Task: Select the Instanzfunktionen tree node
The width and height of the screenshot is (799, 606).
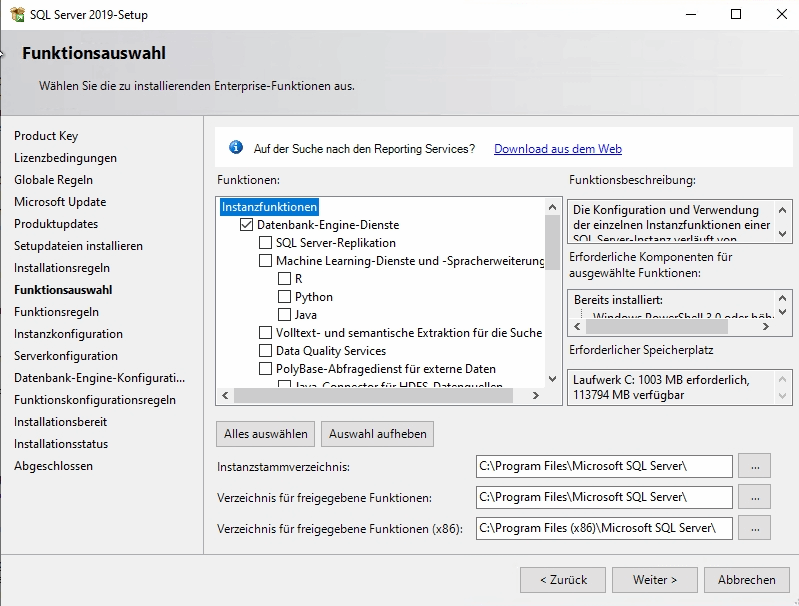Action: tap(269, 207)
